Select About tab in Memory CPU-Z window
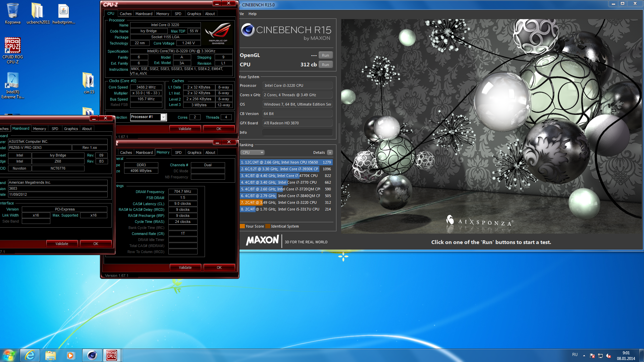The image size is (644, 362). [x=210, y=153]
